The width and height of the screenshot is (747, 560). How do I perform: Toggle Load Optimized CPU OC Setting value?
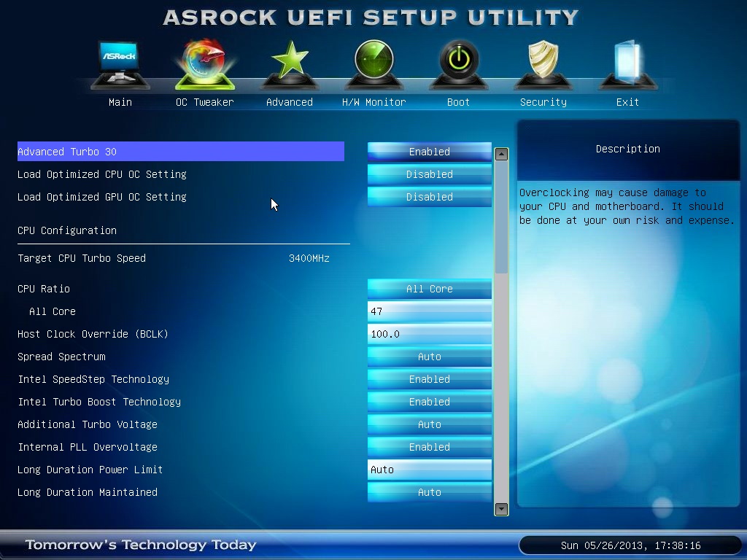click(x=429, y=174)
